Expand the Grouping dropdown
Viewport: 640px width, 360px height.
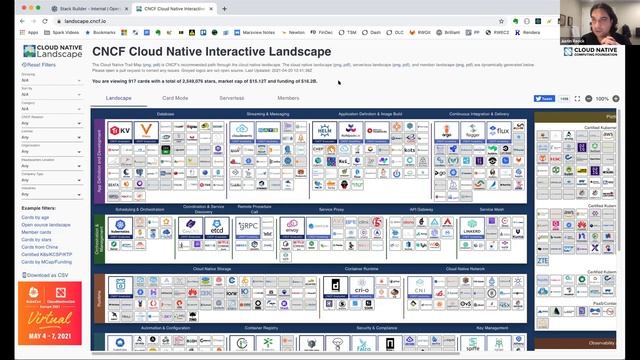(51, 80)
